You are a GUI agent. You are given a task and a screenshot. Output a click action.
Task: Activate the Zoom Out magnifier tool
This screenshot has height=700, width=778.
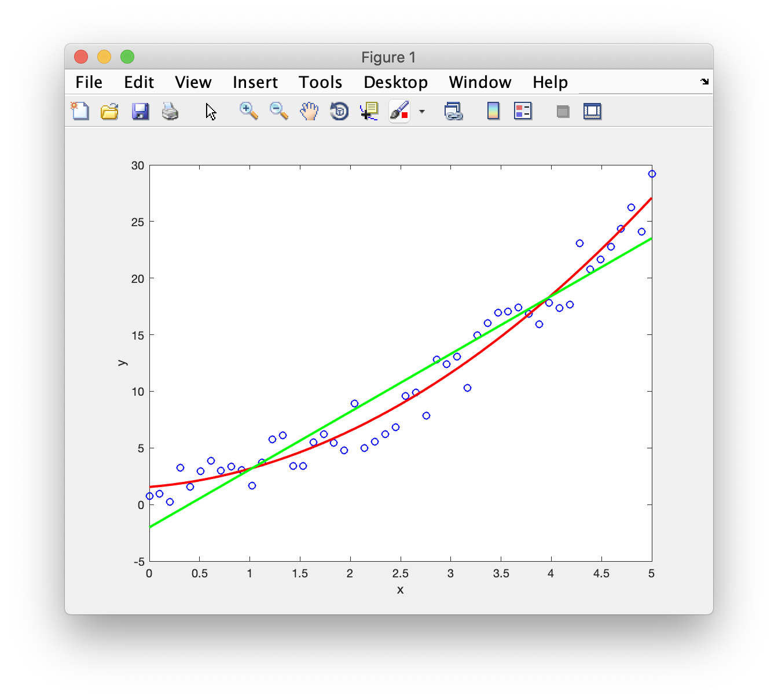[278, 110]
